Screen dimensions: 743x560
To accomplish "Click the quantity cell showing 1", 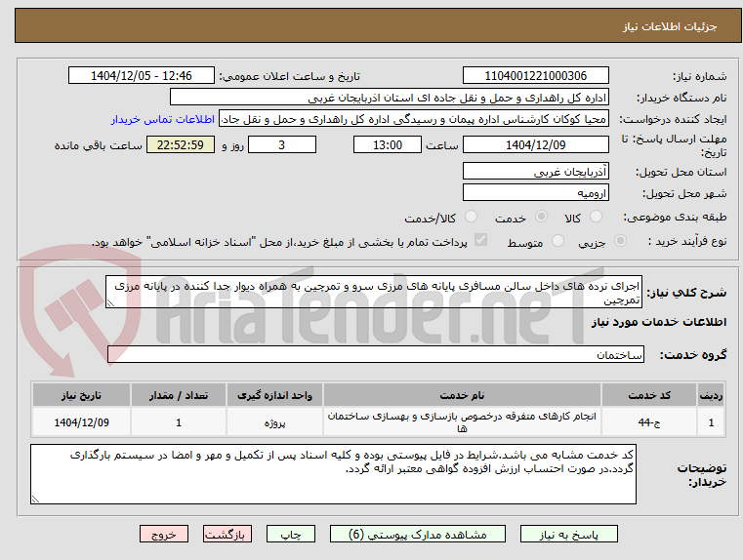I will coord(179,421).
